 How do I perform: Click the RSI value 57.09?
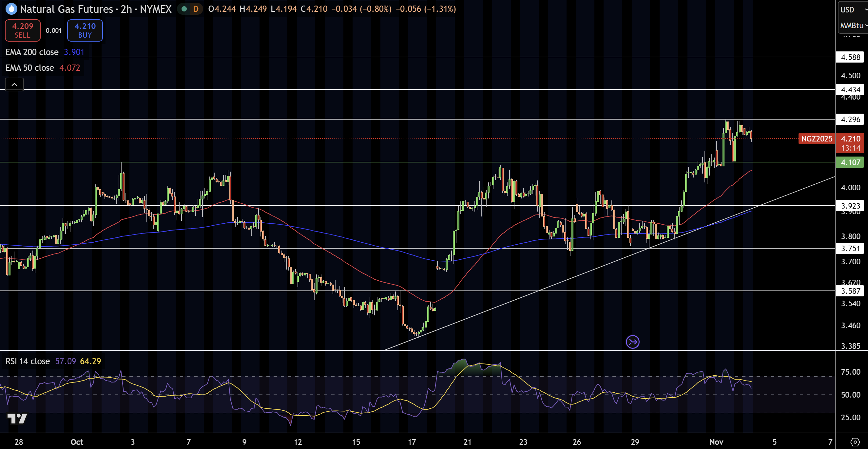[x=65, y=361]
